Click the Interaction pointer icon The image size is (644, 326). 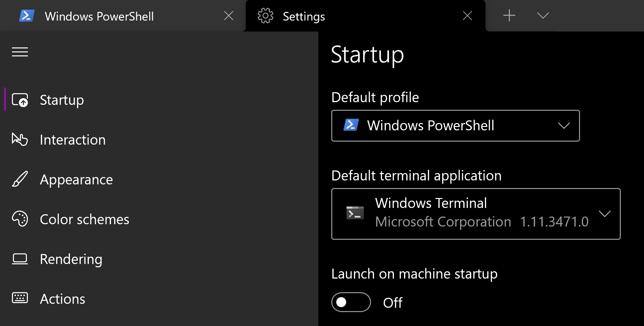[x=20, y=139]
